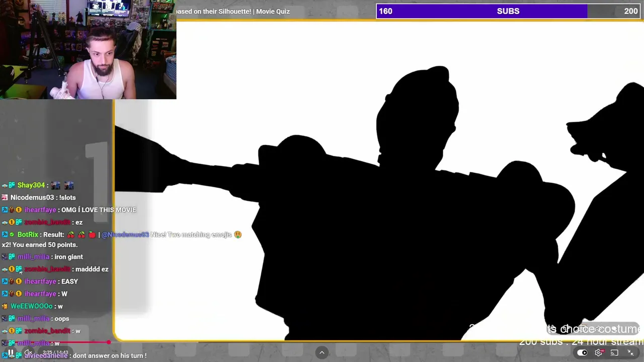Click chat message 'OMG I LOVE THIS MOVIE'
Viewport: 644px width, 362px height.
(99, 210)
